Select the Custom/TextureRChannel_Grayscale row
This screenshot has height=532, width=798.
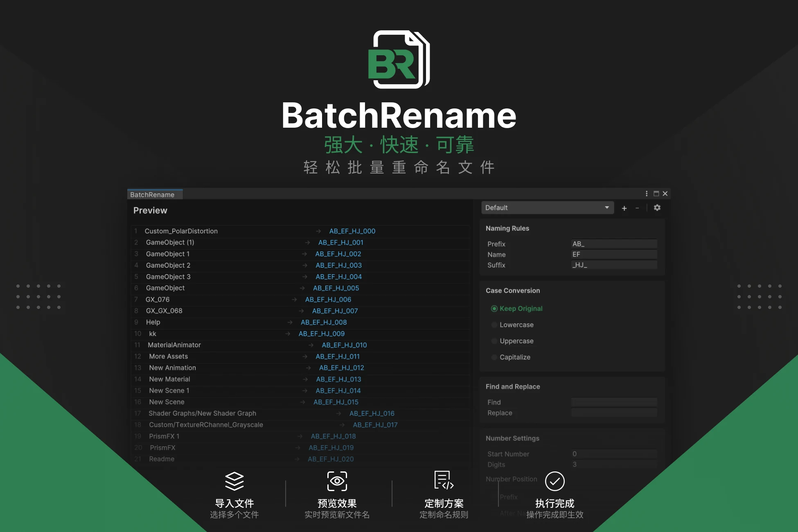pos(300,425)
